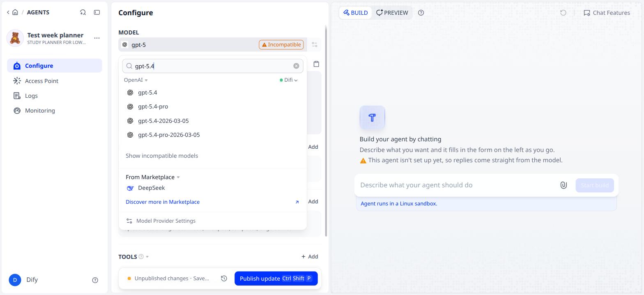The image size is (644, 295).
Task: Click the reset refresh icon in the build header
Action: point(563,13)
